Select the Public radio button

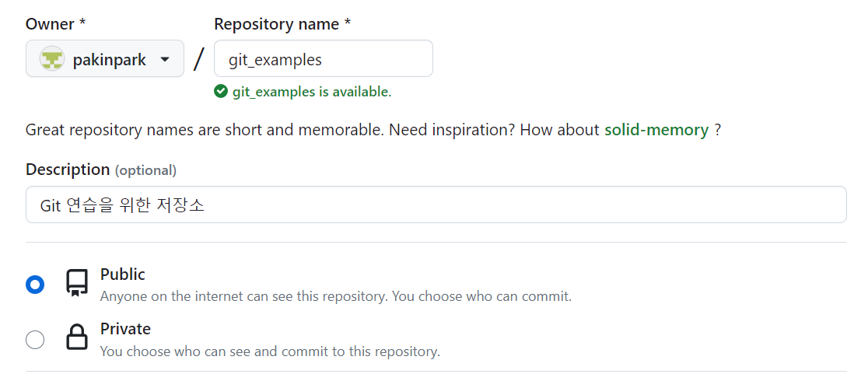[35, 285]
